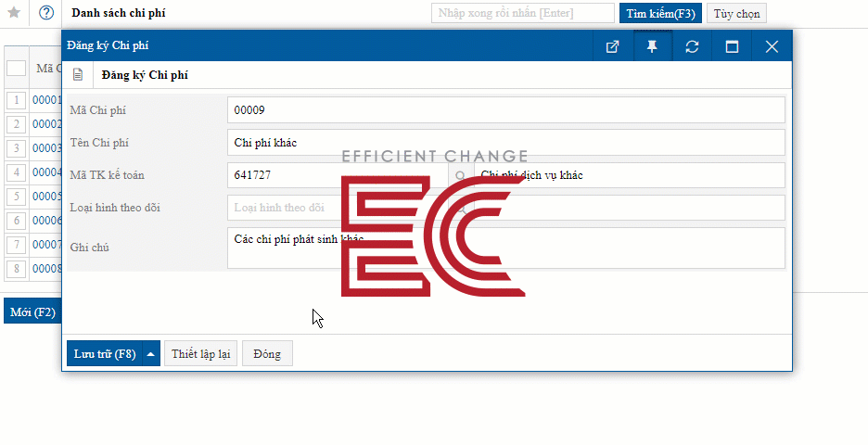Maximize the Đăng ký Chi phí dialog
This screenshot has height=445, width=868.
pos(732,46)
